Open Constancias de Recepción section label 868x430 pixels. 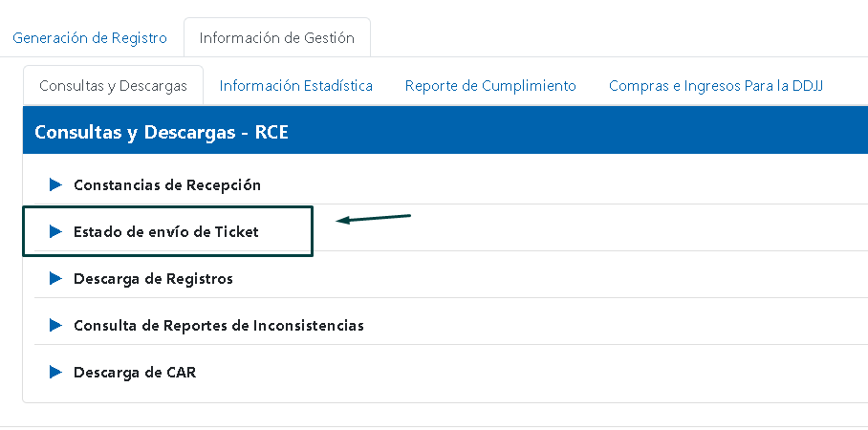pyautogui.click(x=166, y=184)
